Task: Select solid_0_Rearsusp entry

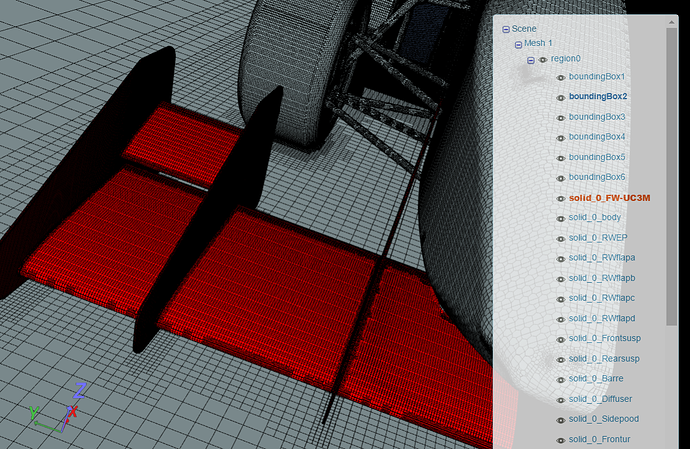Action: click(x=604, y=359)
